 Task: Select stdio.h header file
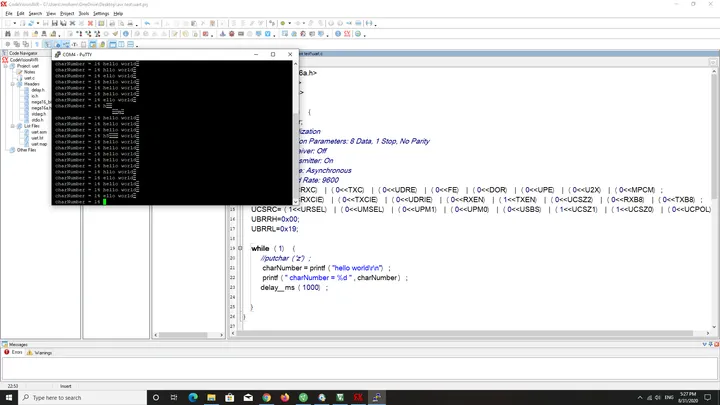(x=38, y=120)
